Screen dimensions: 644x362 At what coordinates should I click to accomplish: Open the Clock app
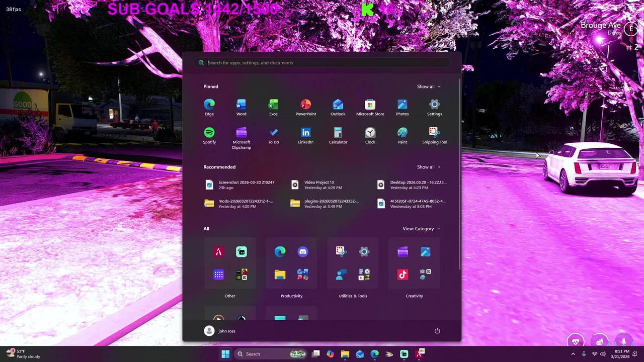point(370,135)
